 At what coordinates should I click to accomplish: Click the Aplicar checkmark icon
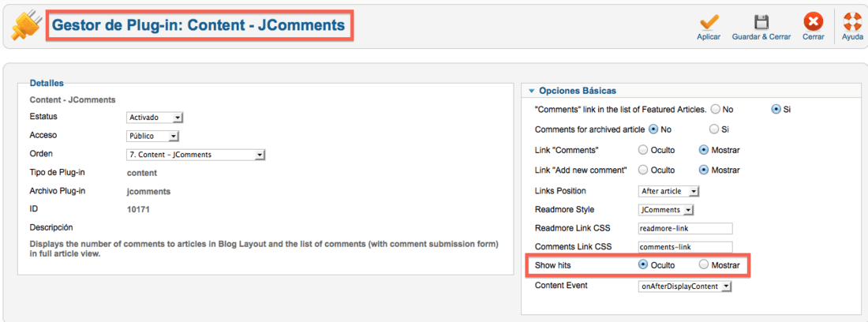tap(709, 22)
